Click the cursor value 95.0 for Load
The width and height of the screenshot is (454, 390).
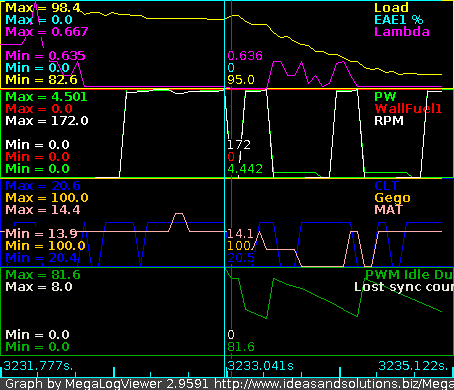point(241,80)
